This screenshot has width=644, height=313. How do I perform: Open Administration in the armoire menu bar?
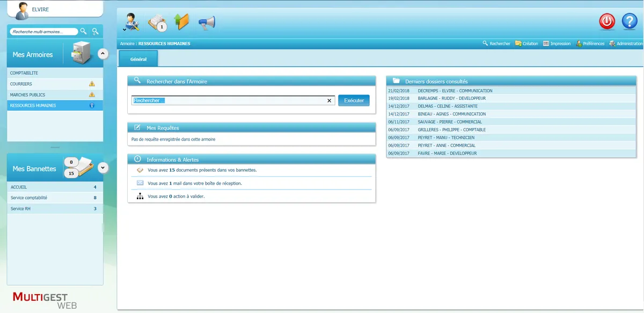[626, 43]
